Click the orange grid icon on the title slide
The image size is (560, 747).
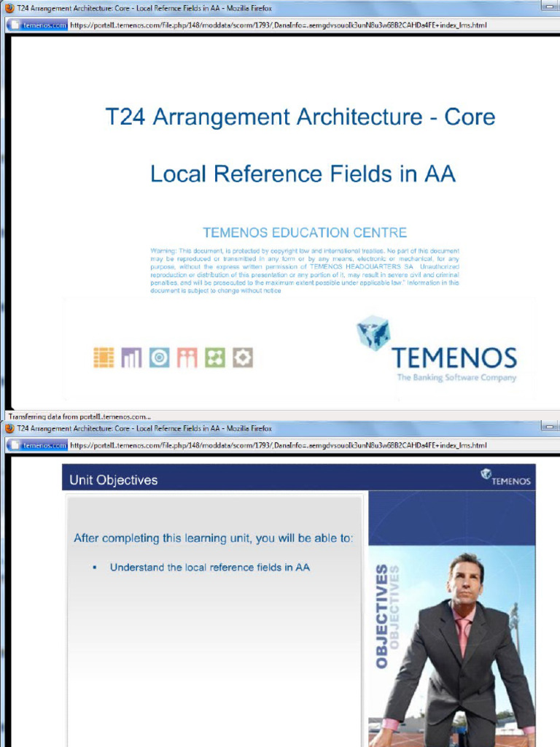click(x=104, y=357)
